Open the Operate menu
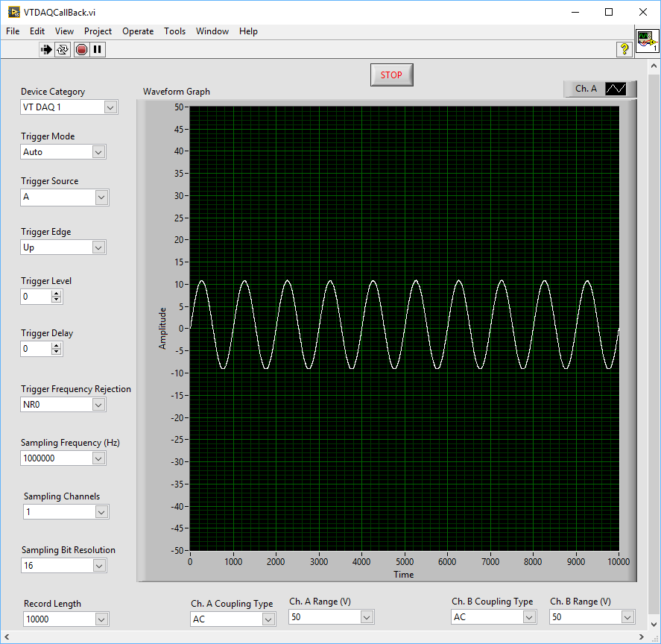Image resolution: width=661 pixels, height=644 pixels. pos(138,31)
